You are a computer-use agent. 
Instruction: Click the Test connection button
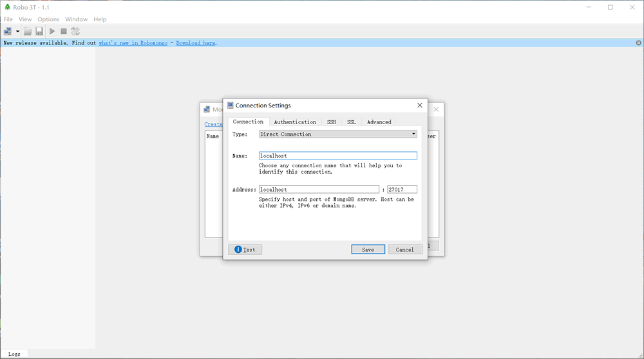[x=245, y=250]
